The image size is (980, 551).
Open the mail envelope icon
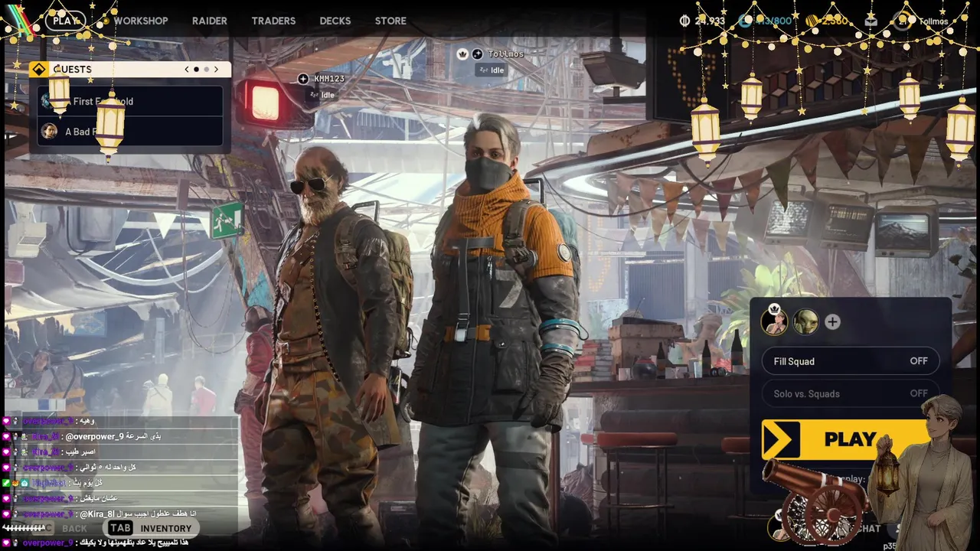pos(871,21)
